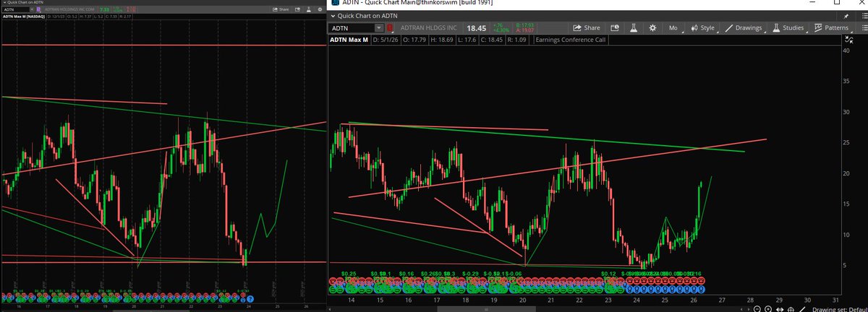This screenshot has width=868, height=312.
Task: Click the Earnings Conference Call label
Action: [x=570, y=40]
